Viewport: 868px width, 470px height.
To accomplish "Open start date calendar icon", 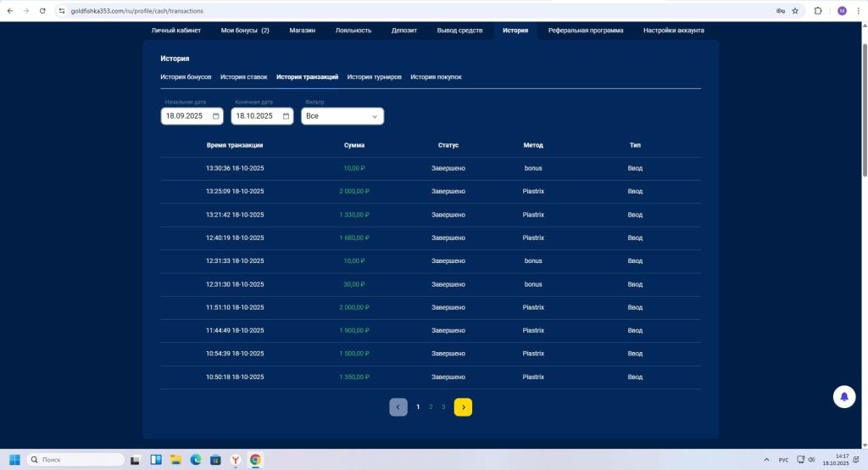I will click(x=216, y=116).
